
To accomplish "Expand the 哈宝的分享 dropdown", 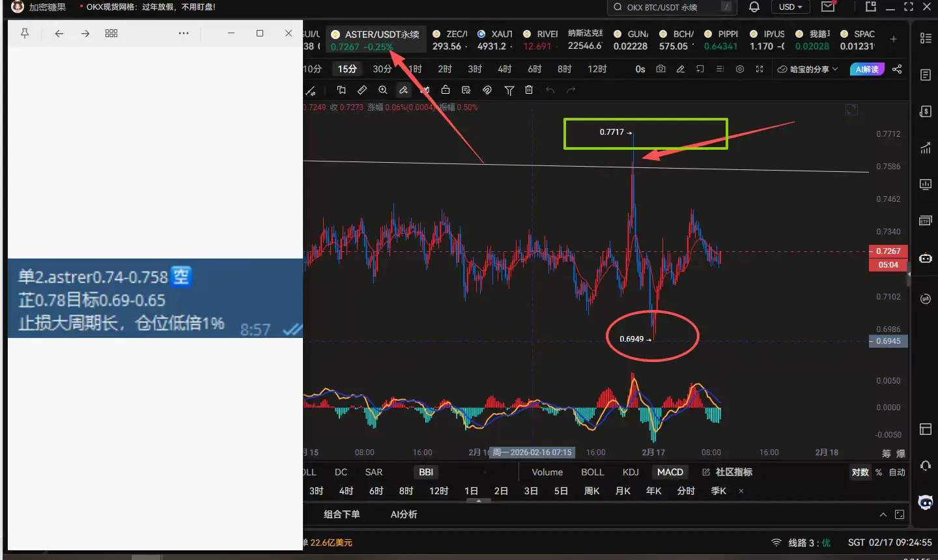I will coord(808,69).
